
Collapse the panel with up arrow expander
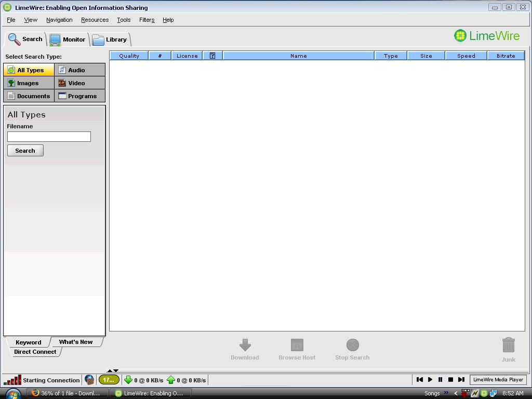pyautogui.click(x=110, y=370)
